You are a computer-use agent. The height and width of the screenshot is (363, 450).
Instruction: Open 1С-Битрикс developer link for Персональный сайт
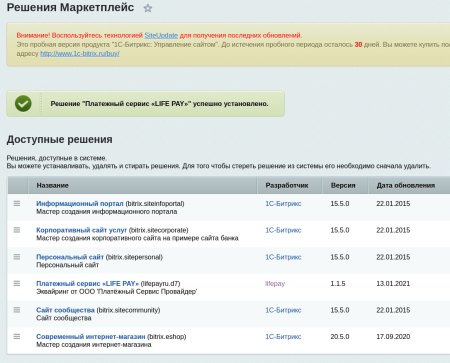coord(283,257)
